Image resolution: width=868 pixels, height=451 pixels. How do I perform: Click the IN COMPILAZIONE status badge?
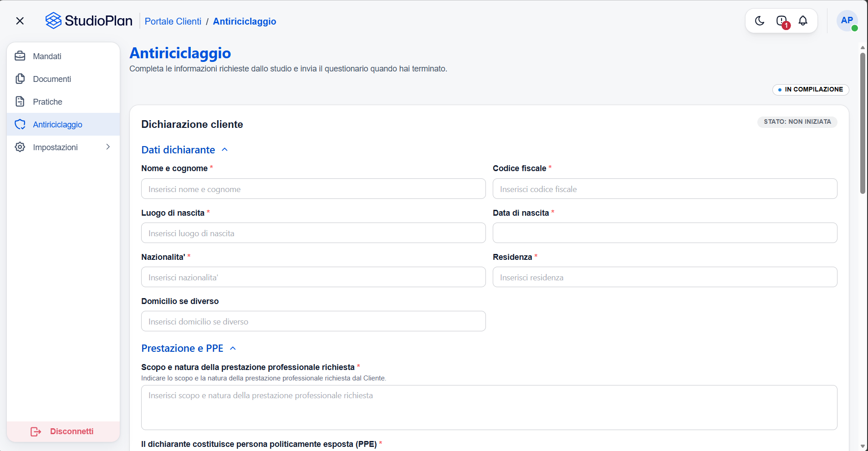click(811, 90)
